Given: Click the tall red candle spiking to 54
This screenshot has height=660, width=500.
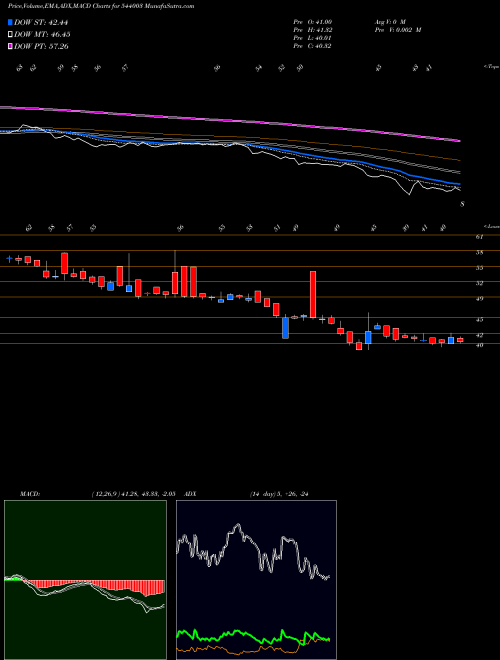Looking at the screenshot, I should (x=313, y=294).
